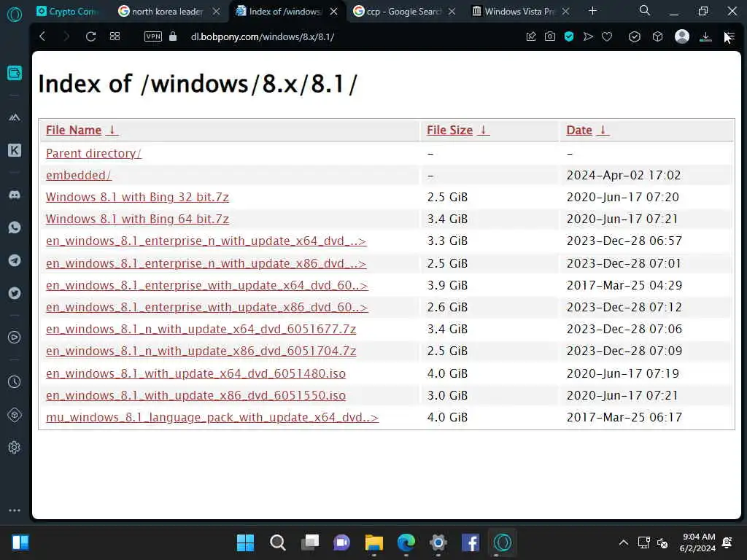This screenshot has height=560, width=747.
Task: Sort listing by File Size
Action: coord(458,130)
